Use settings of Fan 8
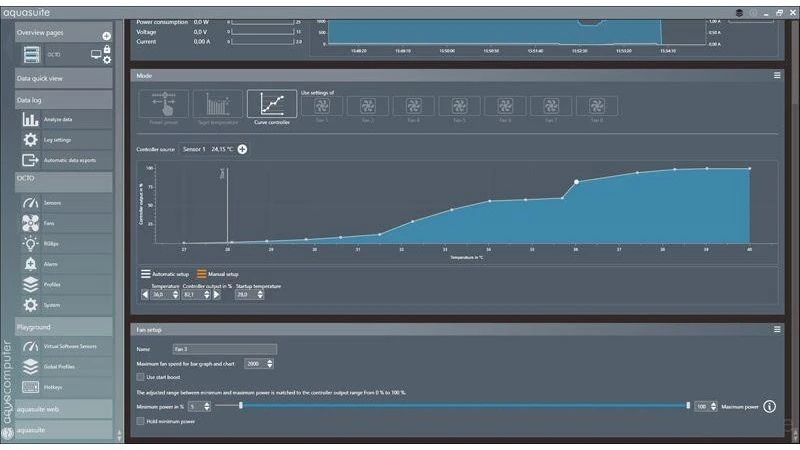The height and width of the screenshot is (450, 800). (597, 106)
